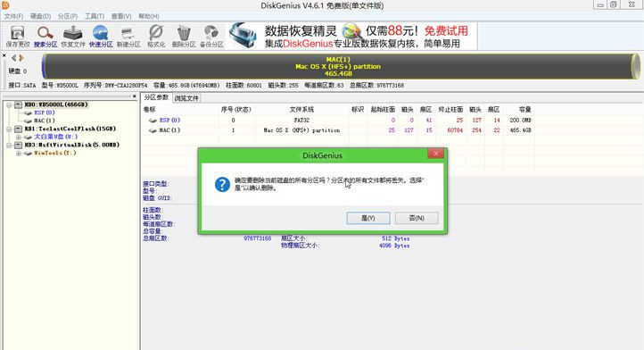Collapse the HD3:MsftVirtualDisk node
The image size is (644, 350).
click(x=9, y=146)
